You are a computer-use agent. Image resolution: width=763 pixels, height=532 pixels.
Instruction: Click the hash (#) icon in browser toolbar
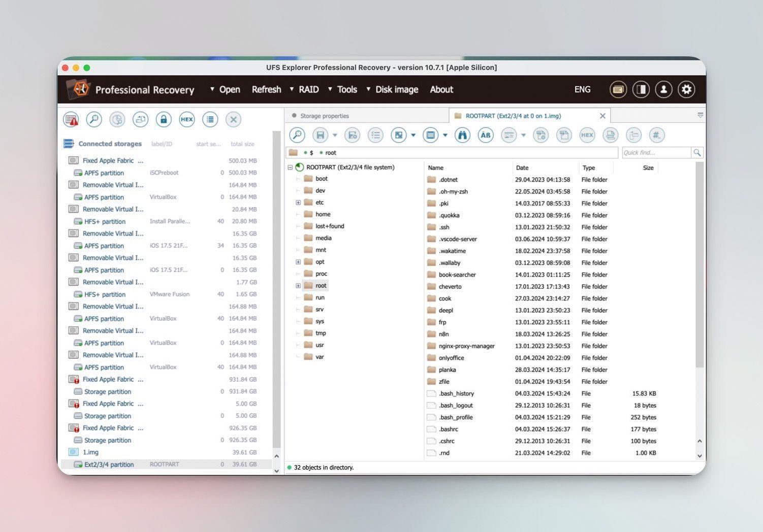click(x=657, y=135)
